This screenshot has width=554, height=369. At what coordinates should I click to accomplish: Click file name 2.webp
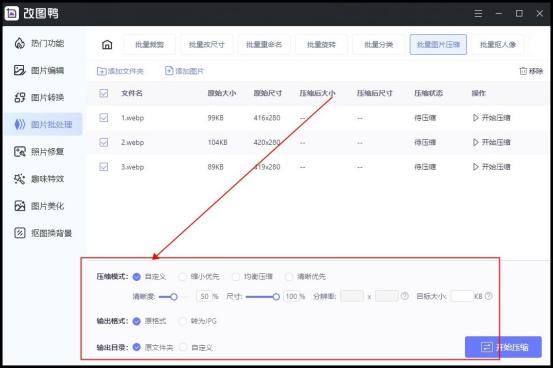pos(132,142)
